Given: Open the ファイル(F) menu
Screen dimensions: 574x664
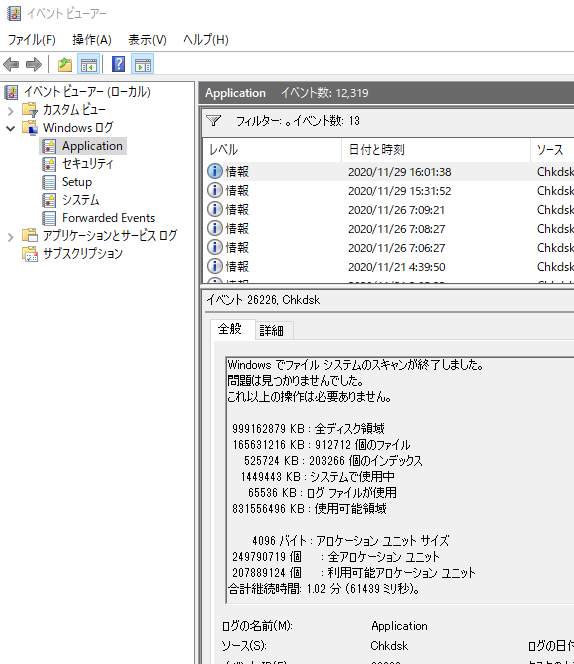Looking at the screenshot, I should click(x=32, y=40).
